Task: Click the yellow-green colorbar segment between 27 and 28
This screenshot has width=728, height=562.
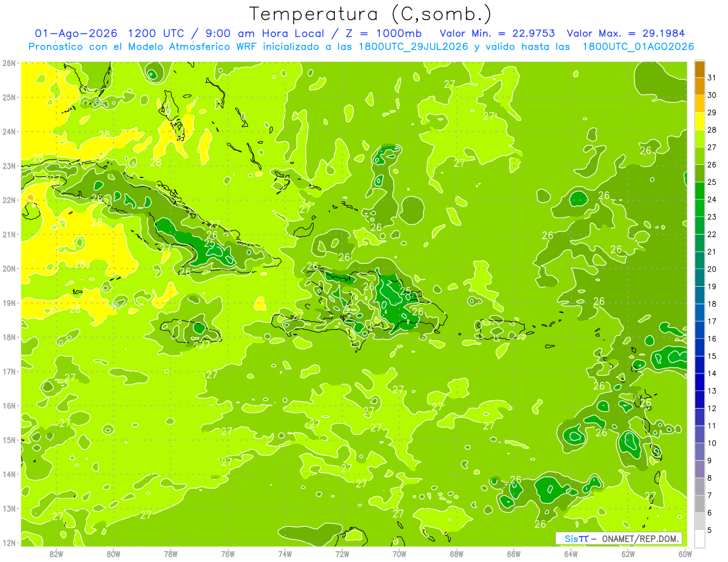Action: pos(699,138)
